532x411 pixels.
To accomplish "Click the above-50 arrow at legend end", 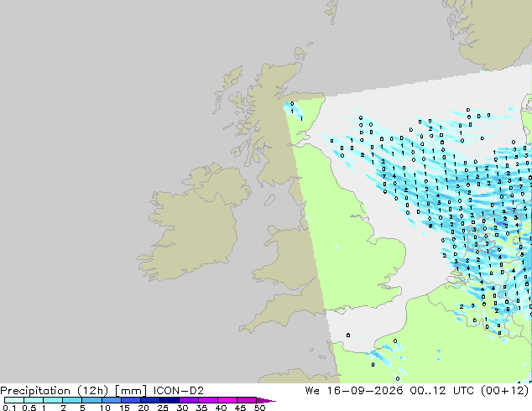I will click(x=266, y=400).
